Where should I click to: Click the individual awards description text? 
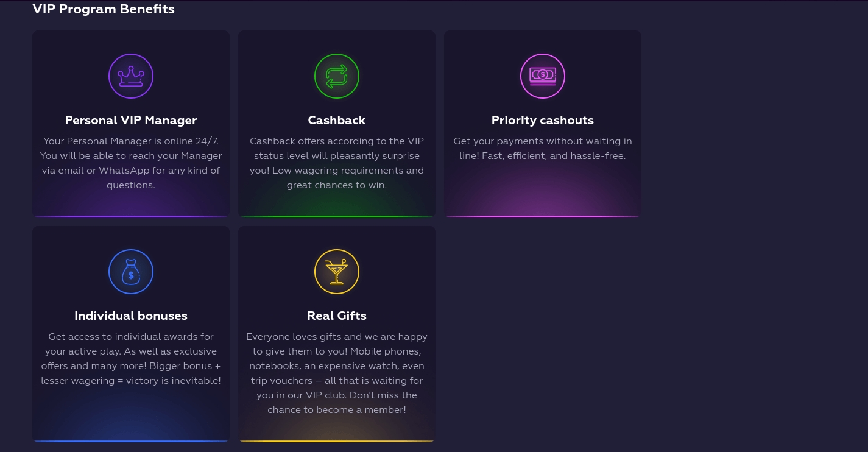click(131, 359)
